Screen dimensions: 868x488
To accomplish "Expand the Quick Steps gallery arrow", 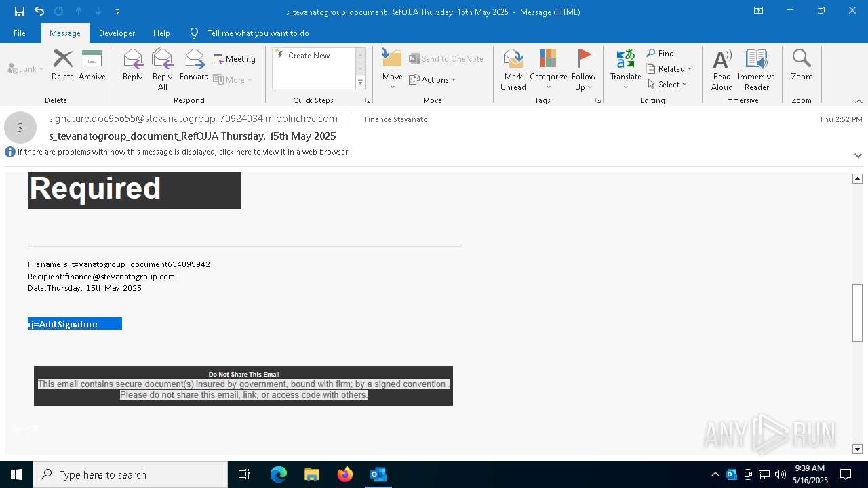I will 360,83.
